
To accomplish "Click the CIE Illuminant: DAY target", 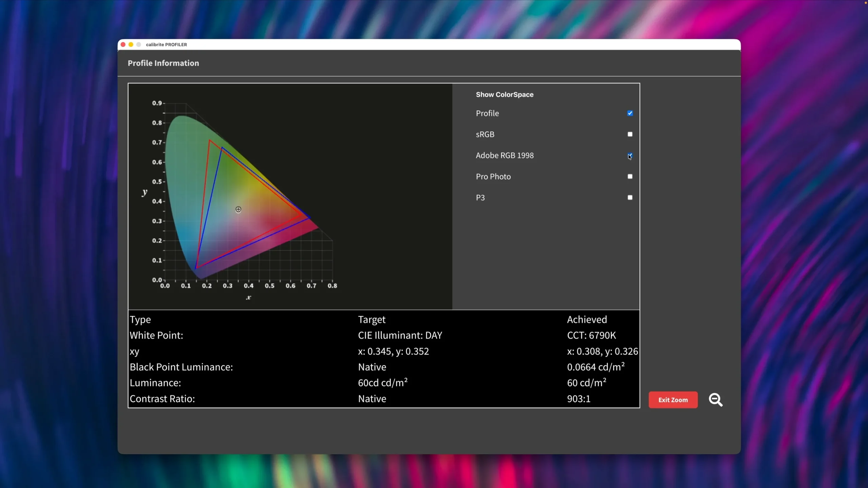I will pos(400,335).
